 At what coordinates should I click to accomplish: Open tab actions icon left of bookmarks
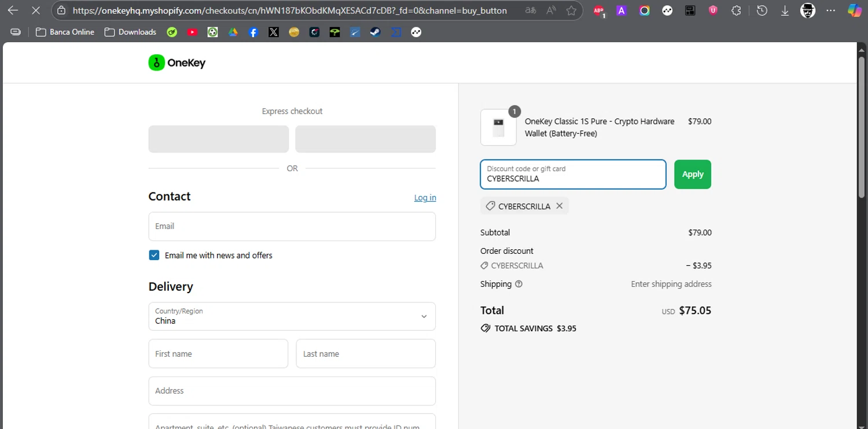point(16,32)
